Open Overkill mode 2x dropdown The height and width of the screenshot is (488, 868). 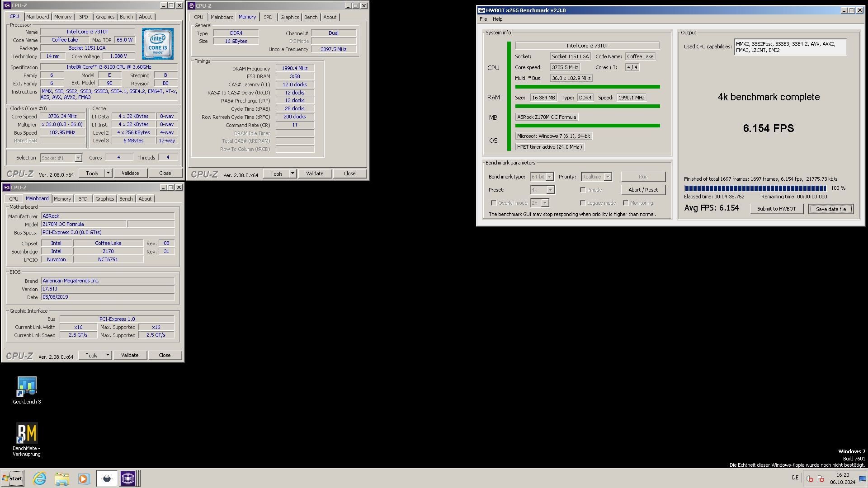[545, 203]
